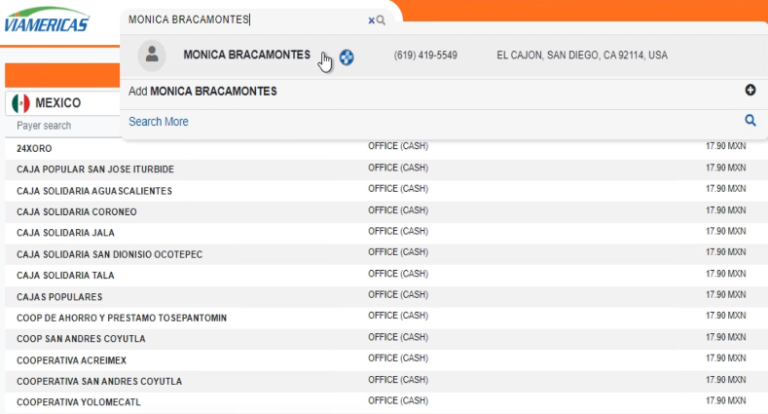Click the magnifier icon in the search box
The width and height of the screenshot is (768, 414).
click(x=381, y=20)
